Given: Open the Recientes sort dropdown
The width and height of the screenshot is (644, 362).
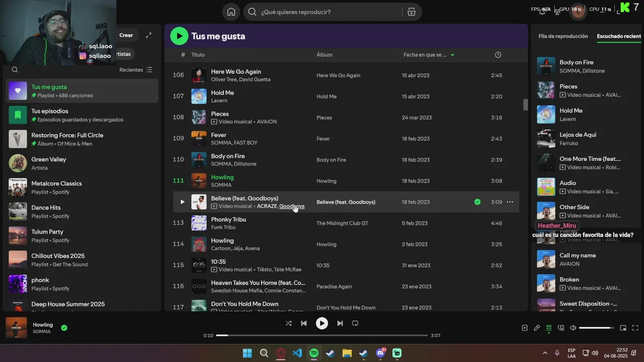Looking at the screenshot, I should point(136,70).
